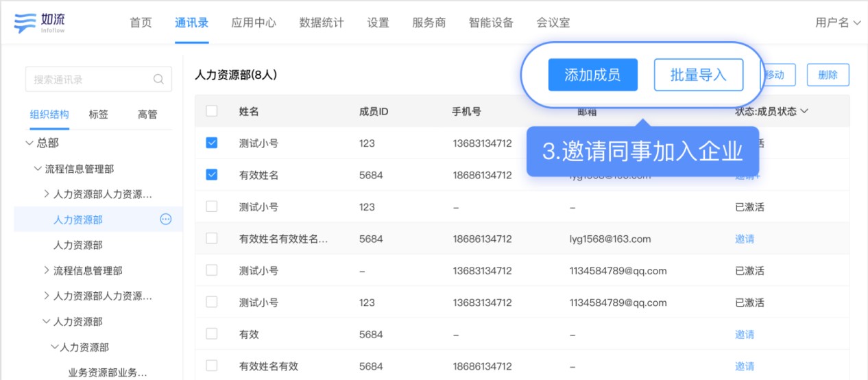
Task: Click the 添加成员 button
Action: tap(592, 75)
